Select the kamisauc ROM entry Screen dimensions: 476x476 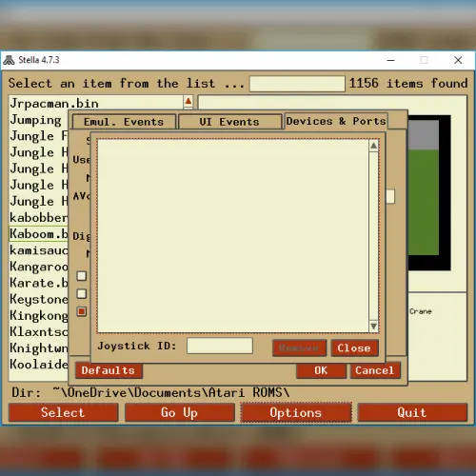(x=39, y=250)
